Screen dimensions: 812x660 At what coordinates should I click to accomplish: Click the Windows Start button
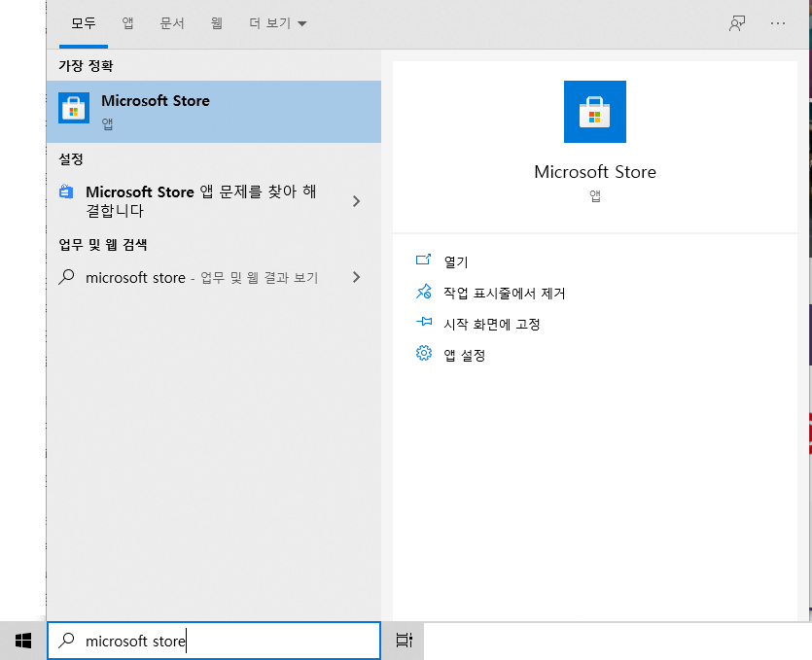[x=23, y=641]
